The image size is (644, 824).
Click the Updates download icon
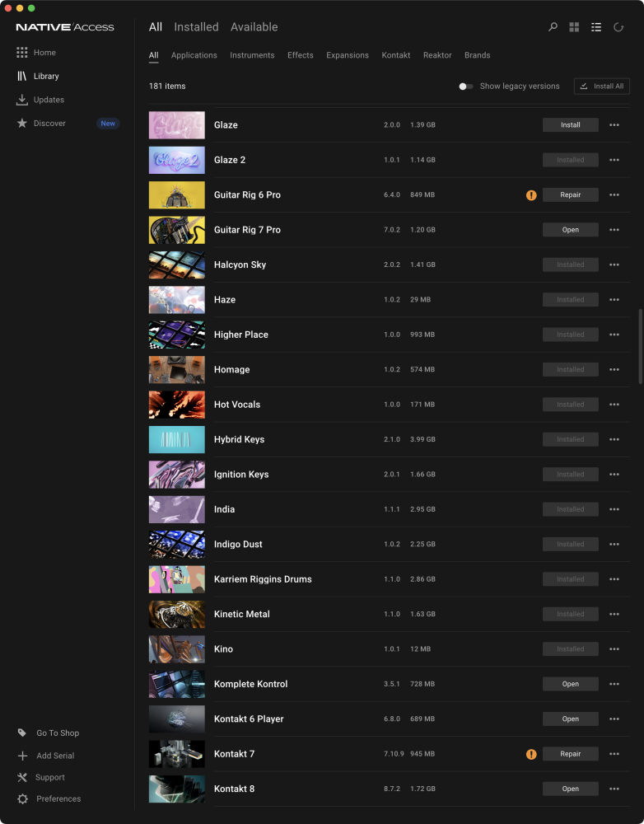click(21, 100)
